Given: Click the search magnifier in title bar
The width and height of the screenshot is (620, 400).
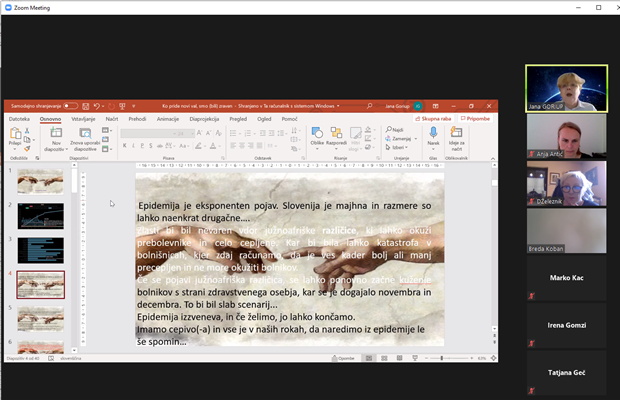Looking at the screenshot, I should click(x=369, y=106).
